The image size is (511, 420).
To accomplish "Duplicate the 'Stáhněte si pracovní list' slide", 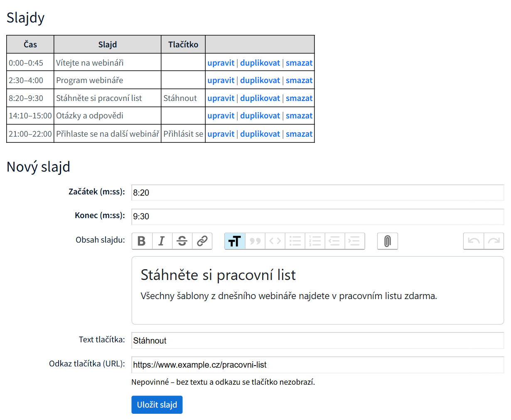I will click(x=260, y=98).
